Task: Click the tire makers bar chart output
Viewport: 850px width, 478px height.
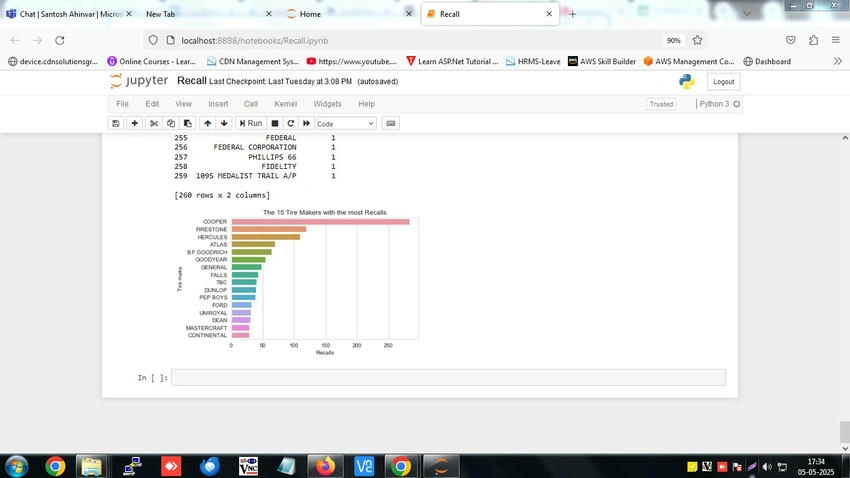Action: tap(298, 282)
